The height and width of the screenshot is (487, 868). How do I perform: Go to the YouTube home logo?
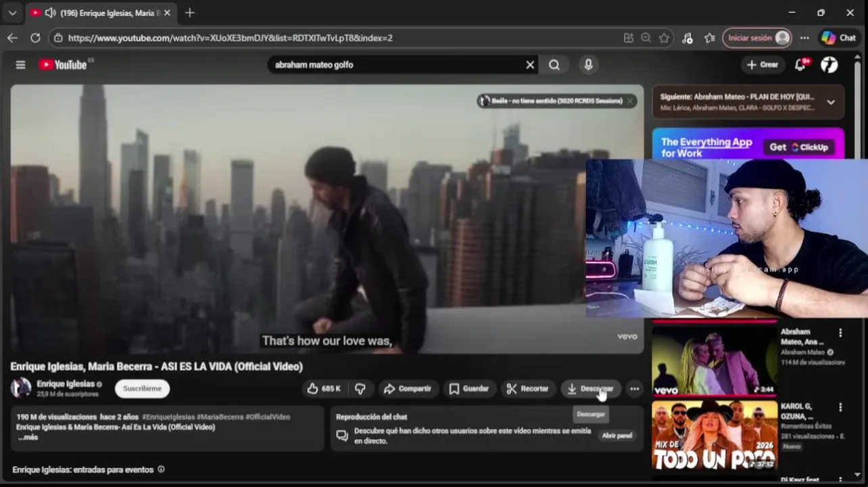pos(63,65)
